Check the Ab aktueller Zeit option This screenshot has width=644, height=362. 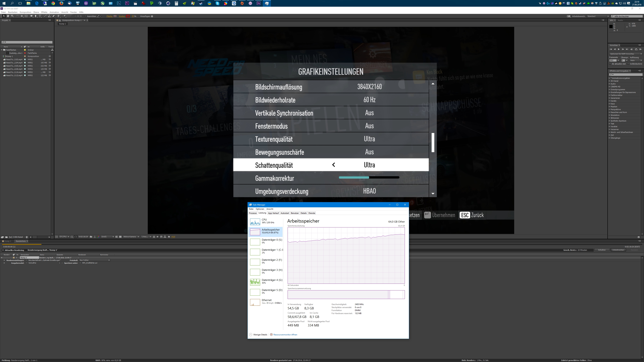click(x=610, y=64)
